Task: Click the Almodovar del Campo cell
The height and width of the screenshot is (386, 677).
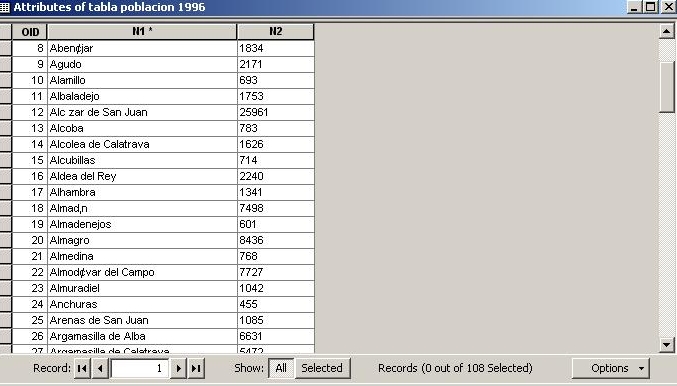Action: point(142,272)
